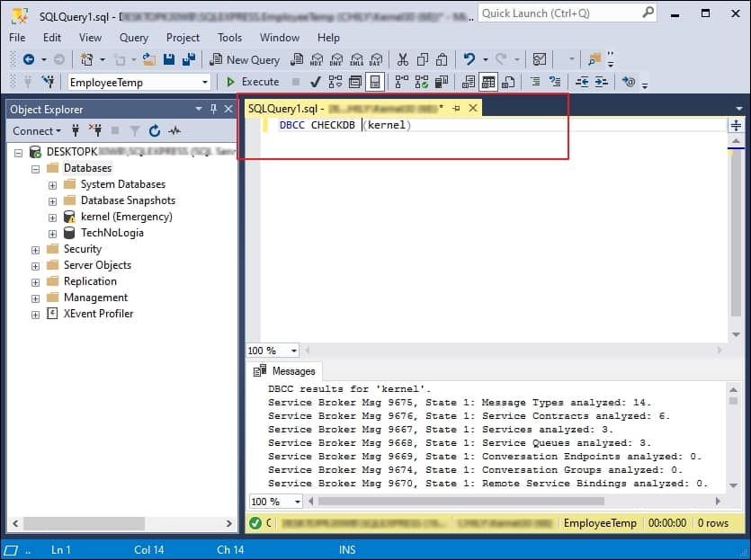Refresh Object Explorer
Screen dimensions: 751x560
coord(154,130)
